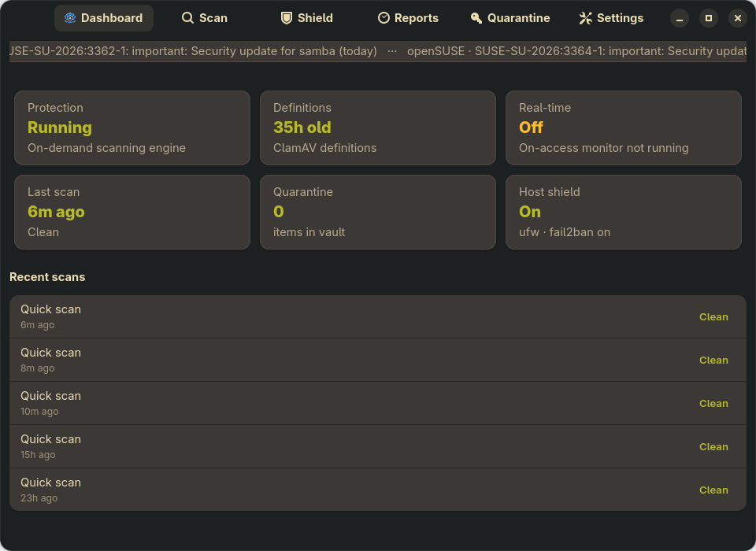Image resolution: width=756 pixels, height=551 pixels.
Task: Open the Settings tab
Action: point(611,18)
